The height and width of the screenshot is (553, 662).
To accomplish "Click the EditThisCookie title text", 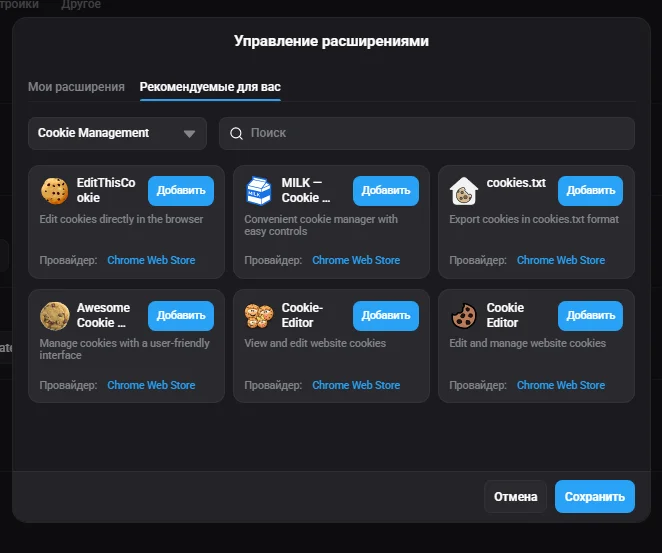I will pos(106,190).
